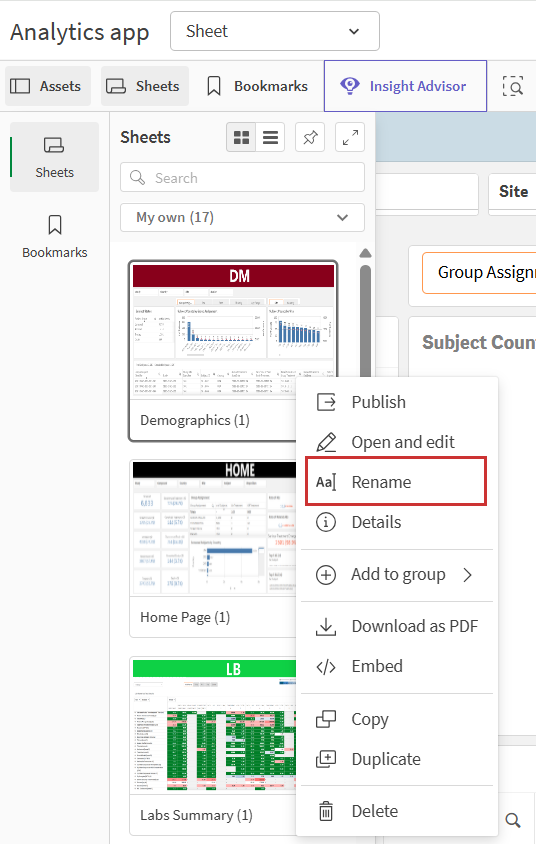
Task: Open the Sheet navigation dropdown
Action: pyautogui.click(x=275, y=31)
